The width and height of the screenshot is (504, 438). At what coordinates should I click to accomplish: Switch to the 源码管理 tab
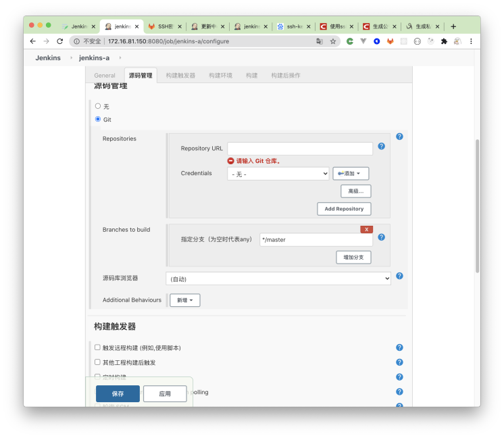point(141,75)
